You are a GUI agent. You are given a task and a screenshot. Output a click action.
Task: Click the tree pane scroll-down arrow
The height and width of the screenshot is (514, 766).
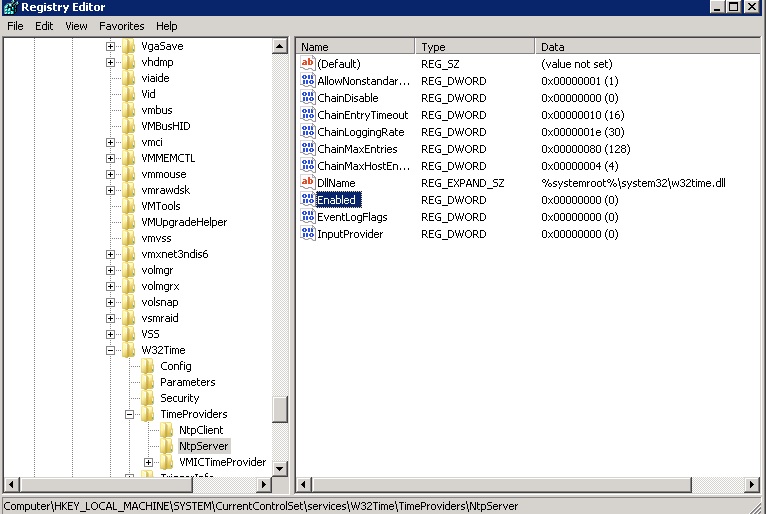(x=280, y=469)
